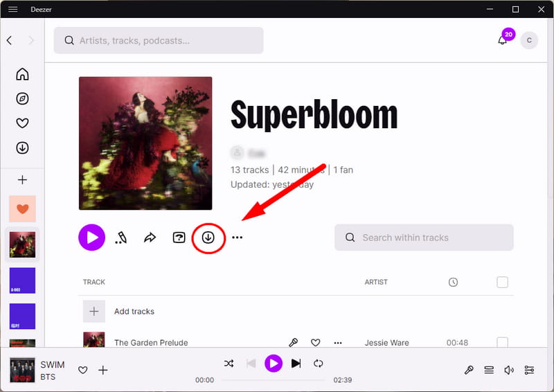Image resolution: width=554 pixels, height=392 pixels.
Task: Open Loved Tracks orange heart tile
Action: [22, 209]
